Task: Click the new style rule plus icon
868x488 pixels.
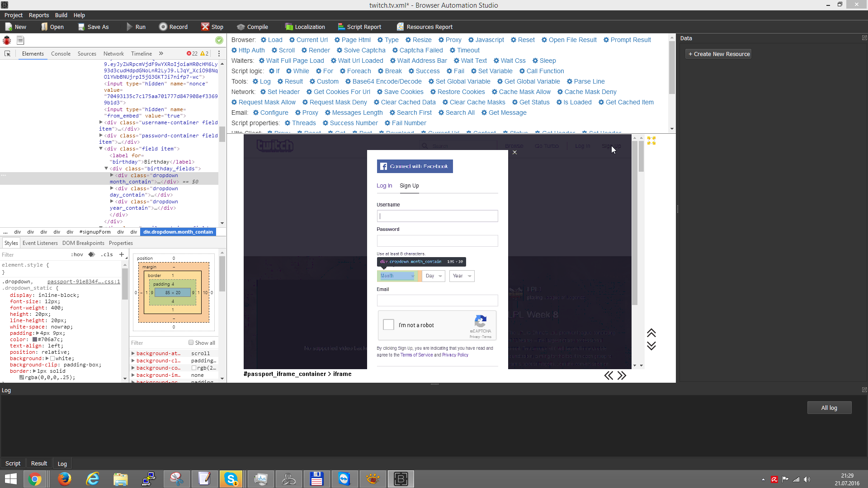Action: click(122, 254)
